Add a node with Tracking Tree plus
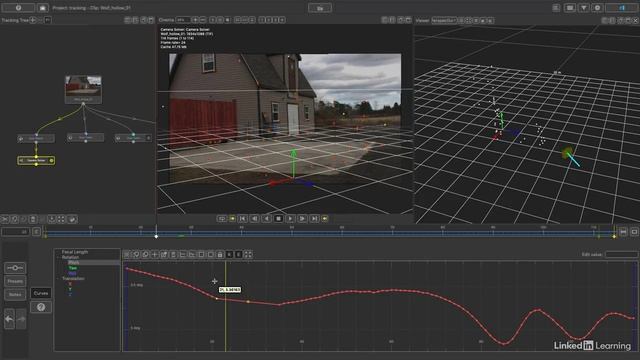The height and width of the screenshot is (360, 640). 33,20
